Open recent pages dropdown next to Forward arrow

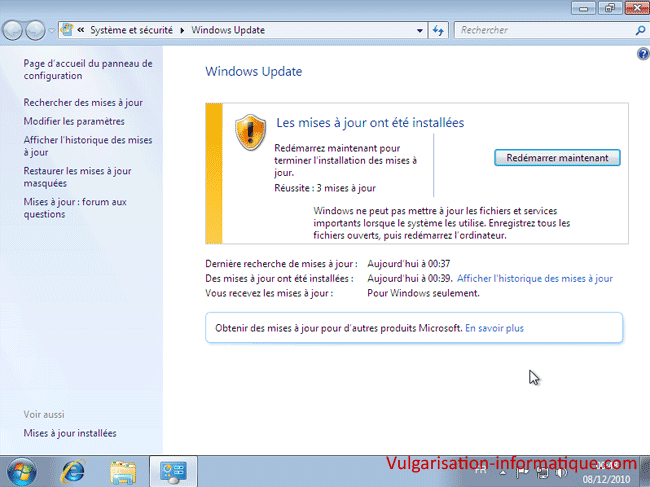click(x=51, y=31)
